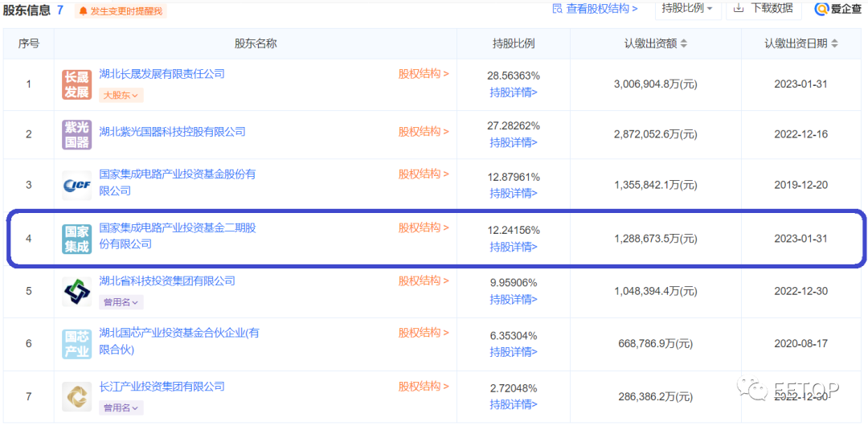Open 股权结构 for 湖北国芯产业投资基金
The image size is (868, 426).
tap(424, 333)
